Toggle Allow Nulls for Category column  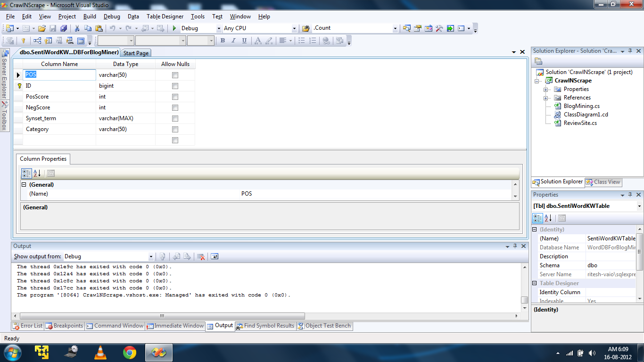point(175,129)
